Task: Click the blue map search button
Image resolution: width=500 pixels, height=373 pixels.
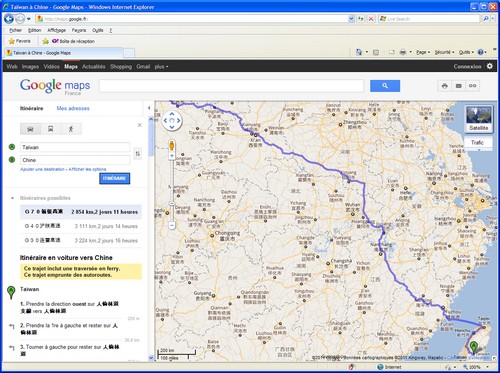Action: [x=385, y=86]
